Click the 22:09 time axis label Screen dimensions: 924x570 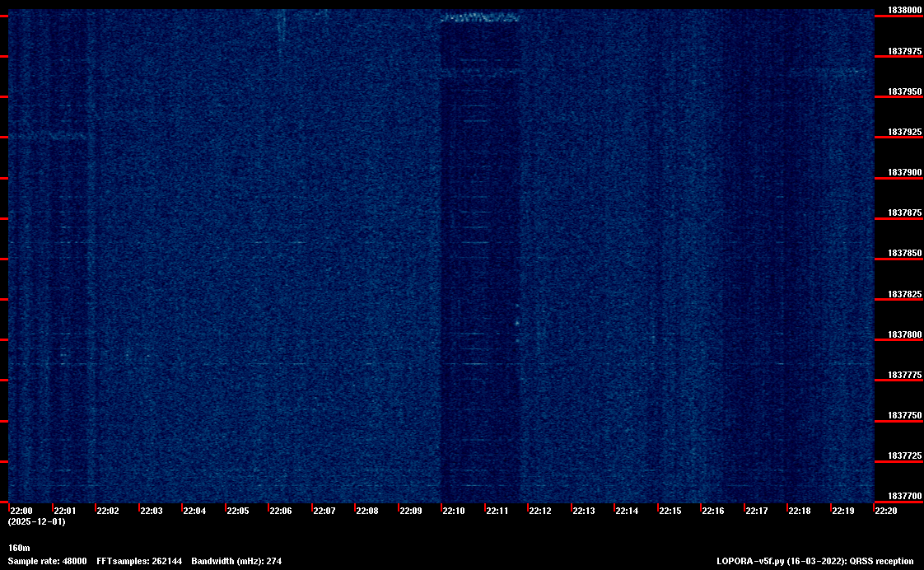point(411,511)
